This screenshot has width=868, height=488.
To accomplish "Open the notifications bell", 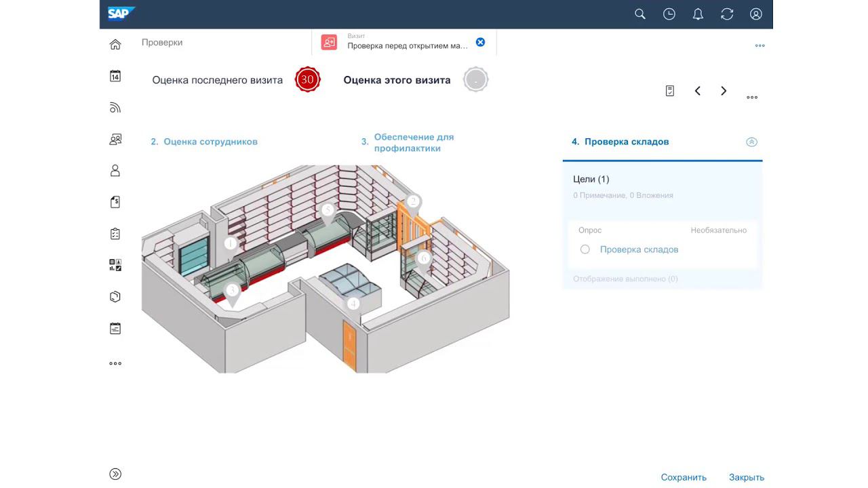I will click(698, 14).
